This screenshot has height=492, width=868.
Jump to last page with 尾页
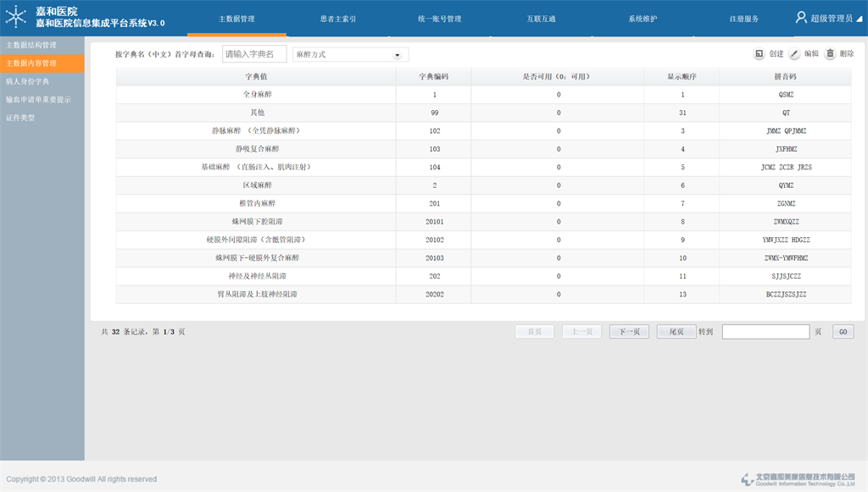(x=676, y=332)
